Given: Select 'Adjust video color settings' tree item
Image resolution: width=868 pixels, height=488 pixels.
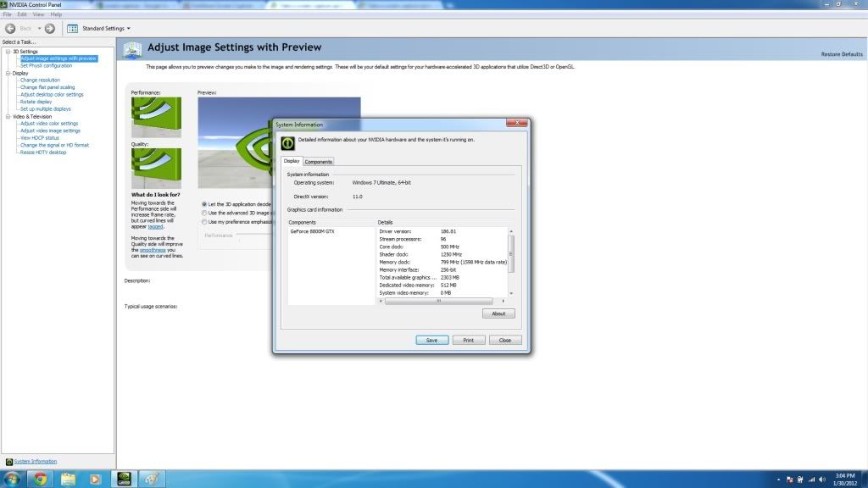Looking at the screenshot, I should click(48, 124).
